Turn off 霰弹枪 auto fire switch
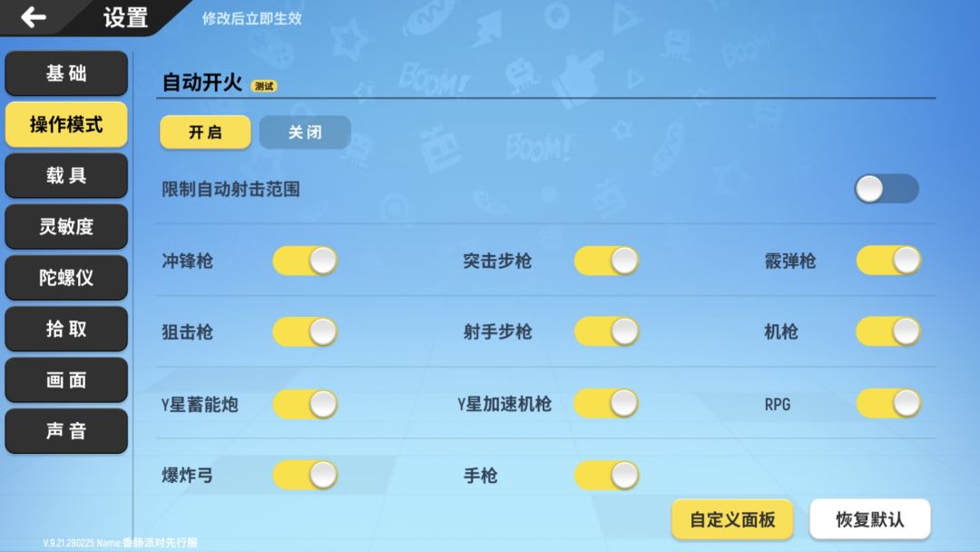 tap(888, 261)
